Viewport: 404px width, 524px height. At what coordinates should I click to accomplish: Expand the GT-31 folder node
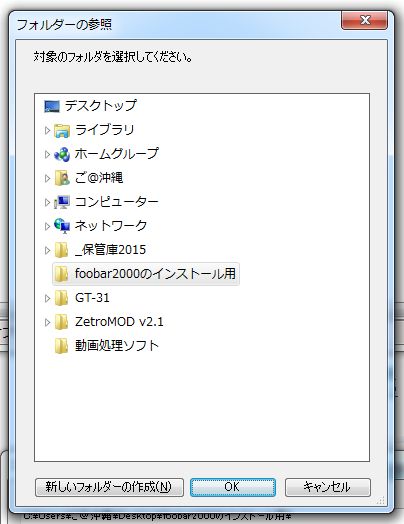click(47, 298)
